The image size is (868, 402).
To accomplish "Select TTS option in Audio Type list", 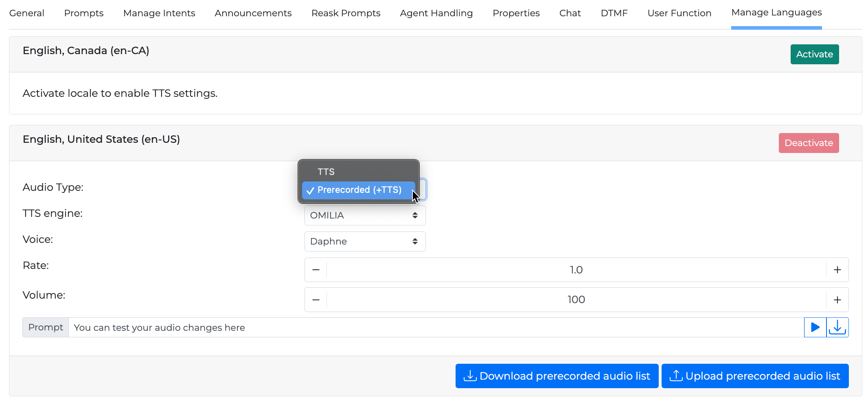I will coord(326,172).
